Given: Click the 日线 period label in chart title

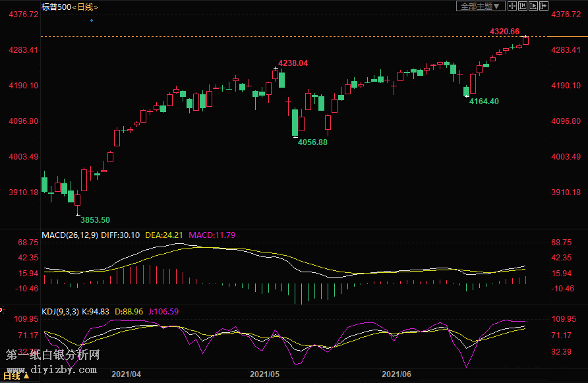Looking at the screenshot, I should pyautogui.click(x=86, y=7).
